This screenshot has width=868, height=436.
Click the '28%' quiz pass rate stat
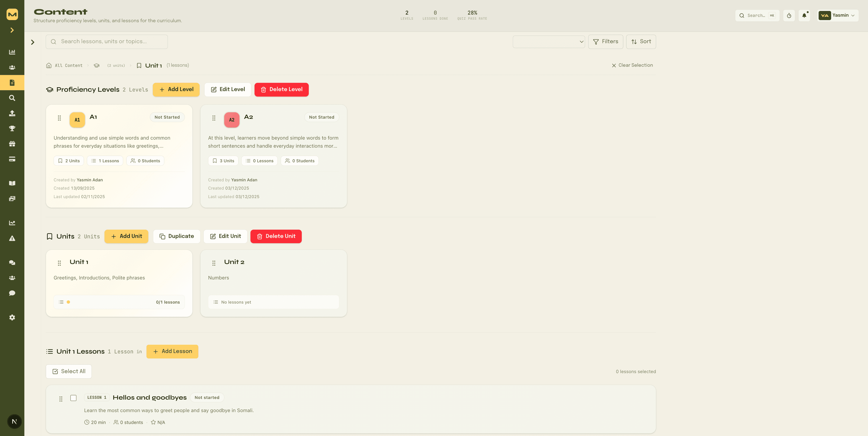pyautogui.click(x=472, y=15)
